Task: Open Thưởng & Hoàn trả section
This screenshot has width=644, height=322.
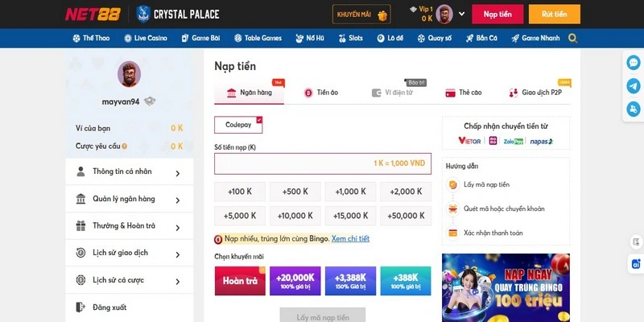Action: [x=130, y=226]
